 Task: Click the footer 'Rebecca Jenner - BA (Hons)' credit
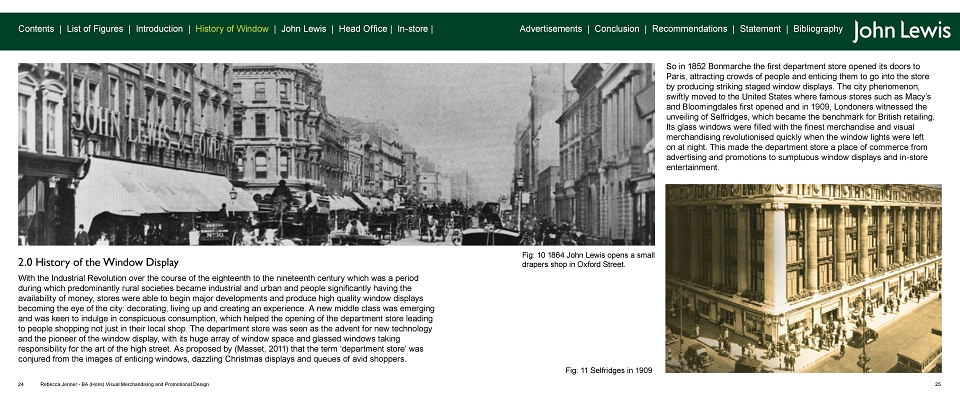point(124,384)
